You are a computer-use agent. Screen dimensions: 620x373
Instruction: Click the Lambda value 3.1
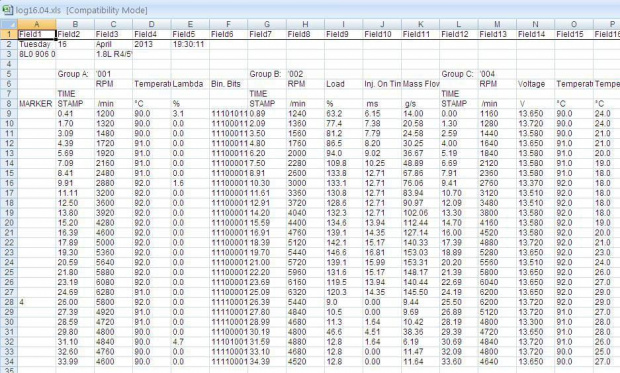click(x=190, y=114)
